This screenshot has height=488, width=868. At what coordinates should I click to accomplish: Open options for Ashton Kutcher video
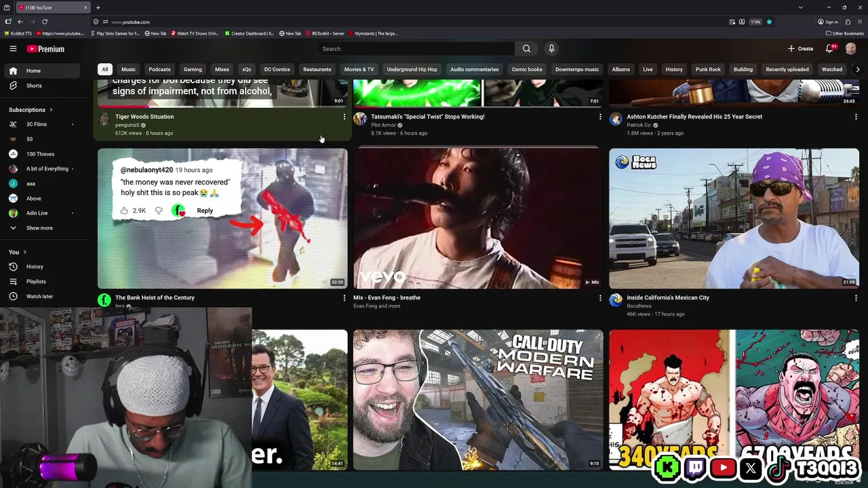coord(856,117)
